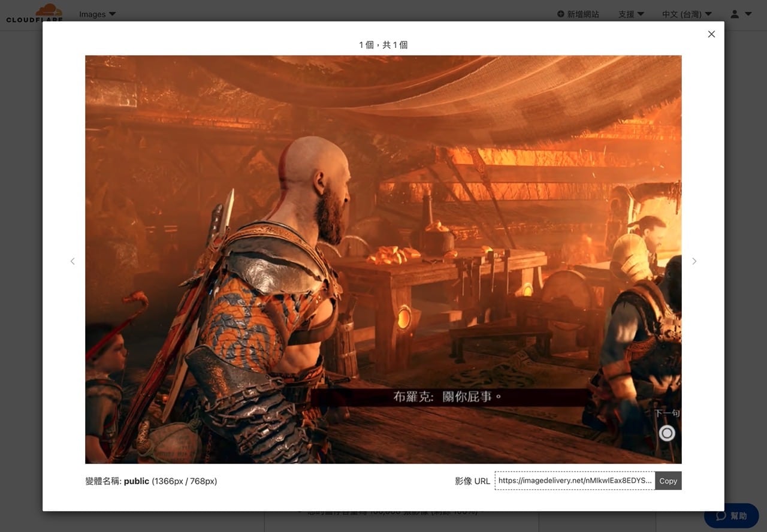The height and width of the screenshot is (532, 767).
Task: Click the 影像 URL label
Action: [472, 481]
